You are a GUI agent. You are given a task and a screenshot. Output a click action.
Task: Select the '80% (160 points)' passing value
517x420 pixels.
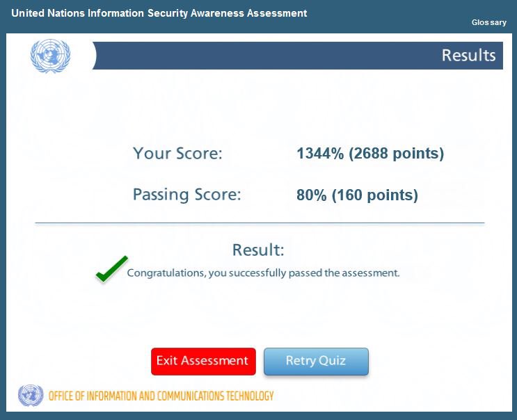[x=357, y=195]
